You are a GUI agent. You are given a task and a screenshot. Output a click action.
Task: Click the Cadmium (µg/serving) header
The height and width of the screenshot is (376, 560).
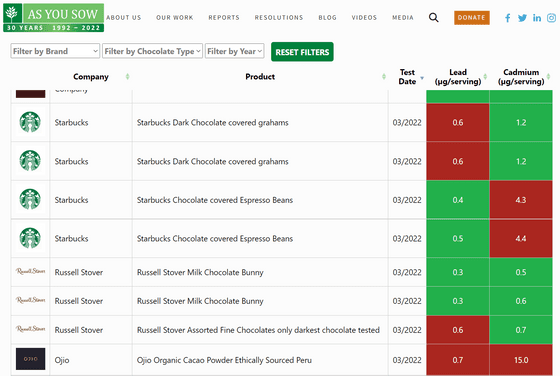point(521,77)
